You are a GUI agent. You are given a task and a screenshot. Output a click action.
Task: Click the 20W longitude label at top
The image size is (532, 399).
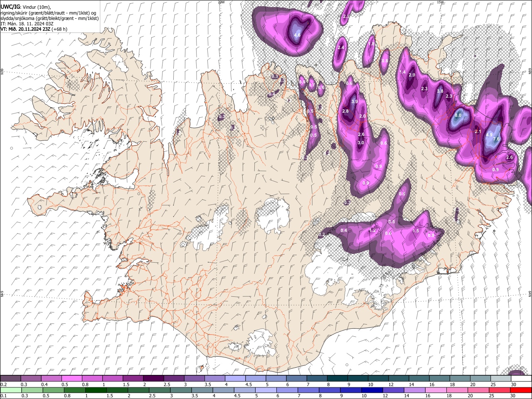click(x=221, y=2)
